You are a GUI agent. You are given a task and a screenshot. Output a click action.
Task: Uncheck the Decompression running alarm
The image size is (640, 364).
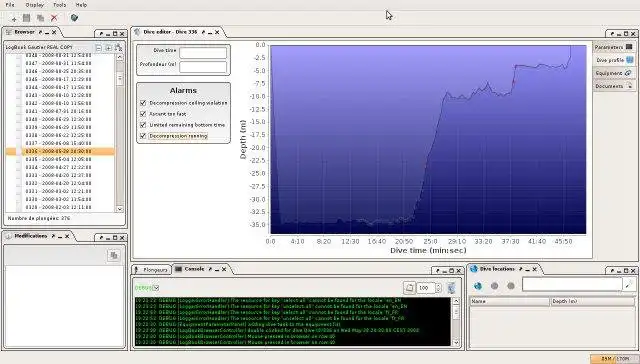pos(143,136)
